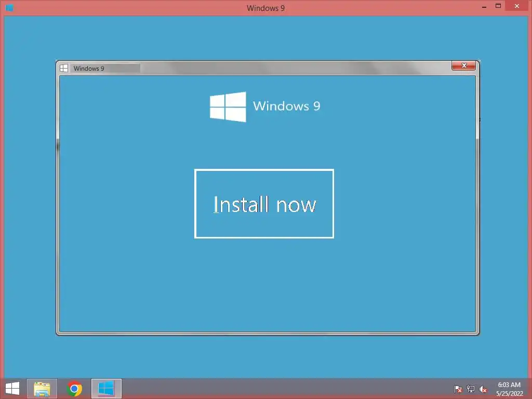
Task: Minimize the outer Windows 9 window
Action: [x=484, y=6]
